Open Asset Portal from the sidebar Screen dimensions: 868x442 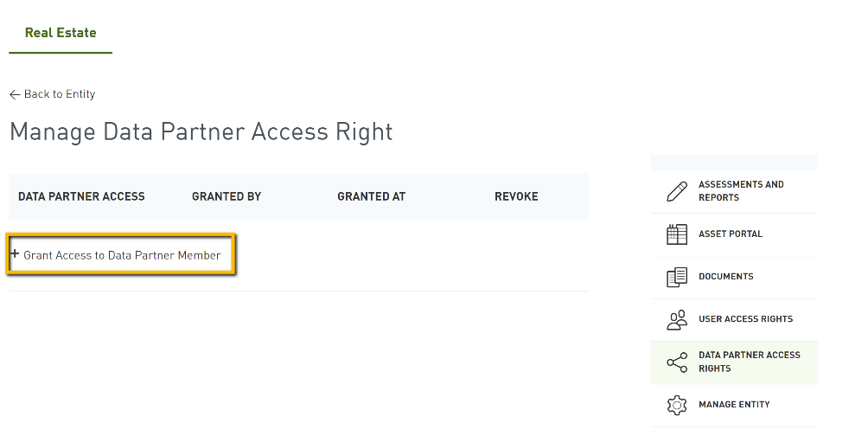coord(734,234)
